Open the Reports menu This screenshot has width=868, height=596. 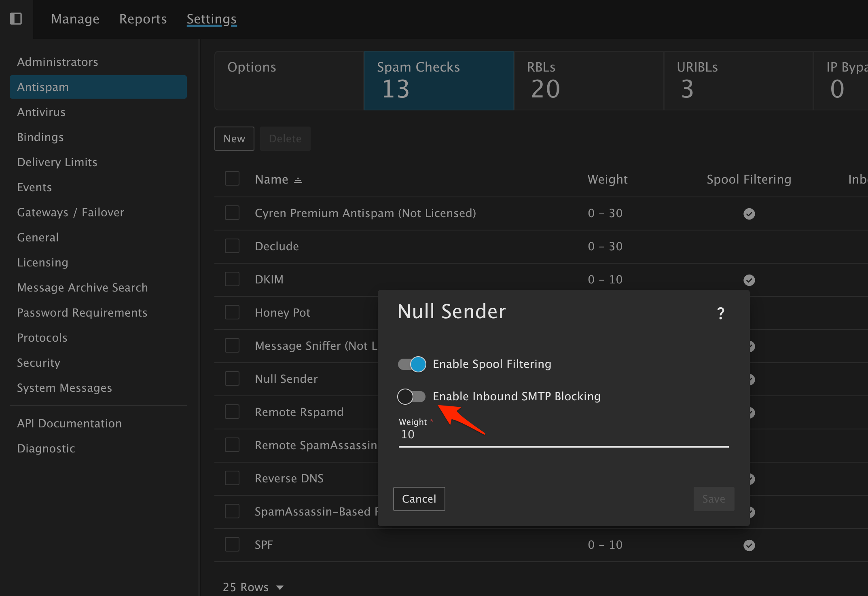pos(143,19)
